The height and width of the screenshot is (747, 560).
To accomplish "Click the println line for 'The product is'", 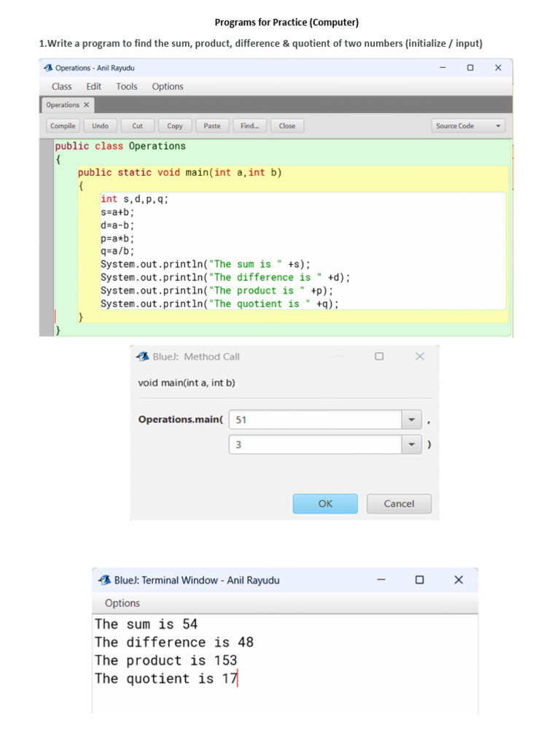I will point(217,290).
